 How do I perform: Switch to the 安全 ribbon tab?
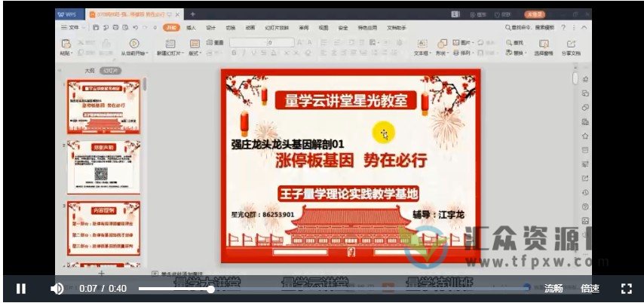pyautogui.click(x=343, y=28)
